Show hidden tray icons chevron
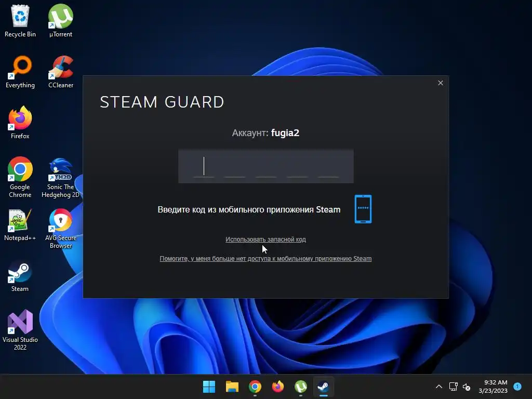The width and height of the screenshot is (532, 399). pyautogui.click(x=438, y=387)
